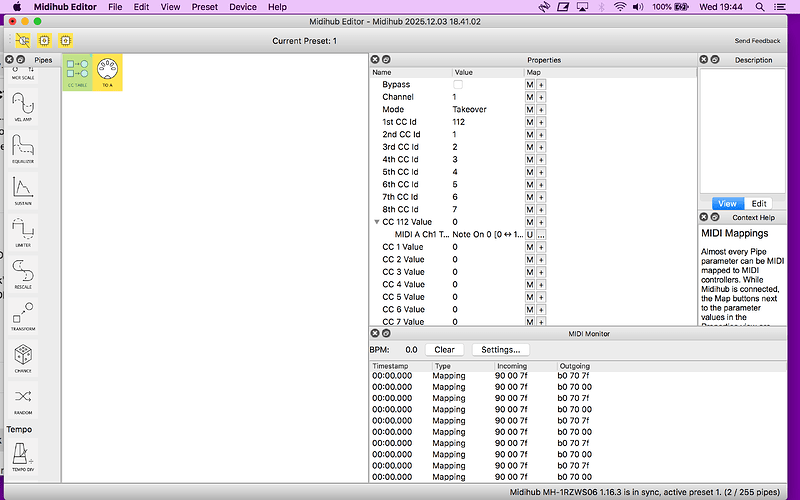Open macOS Spotlight search

760,7
